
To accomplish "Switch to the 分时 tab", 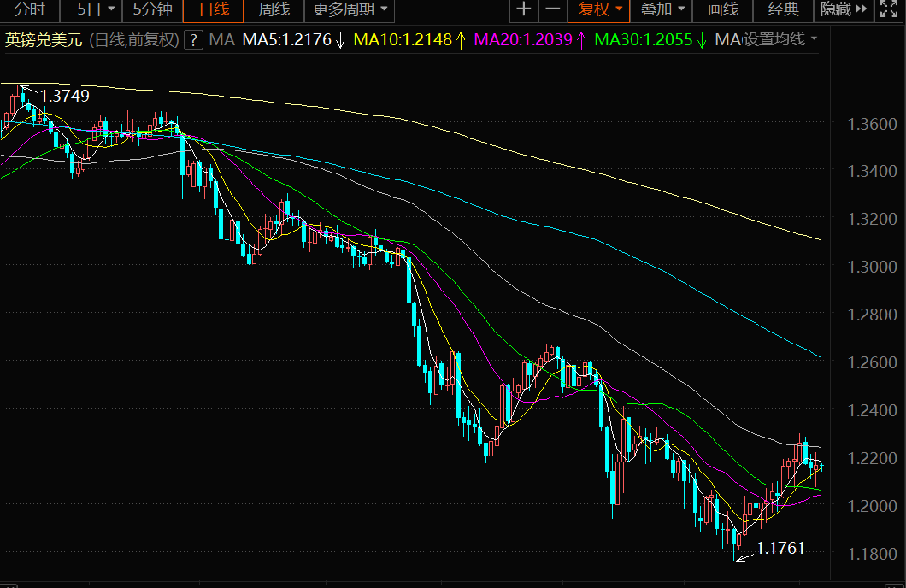I will click(x=30, y=10).
